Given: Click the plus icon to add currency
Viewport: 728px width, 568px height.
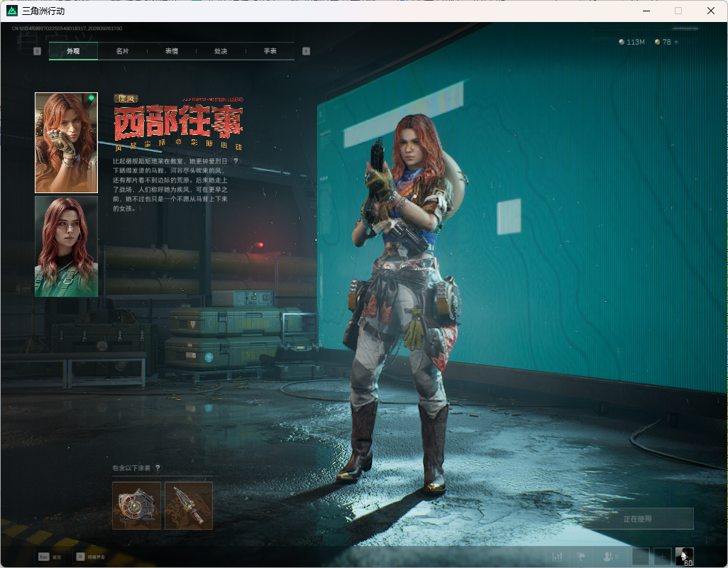Looking at the screenshot, I should tap(676, 42).
